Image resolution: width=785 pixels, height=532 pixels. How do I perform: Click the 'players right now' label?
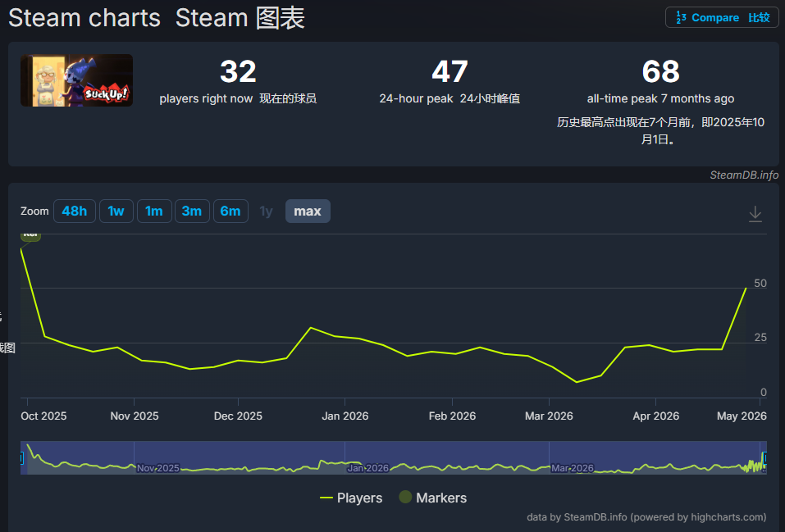[x=206, y=98]
